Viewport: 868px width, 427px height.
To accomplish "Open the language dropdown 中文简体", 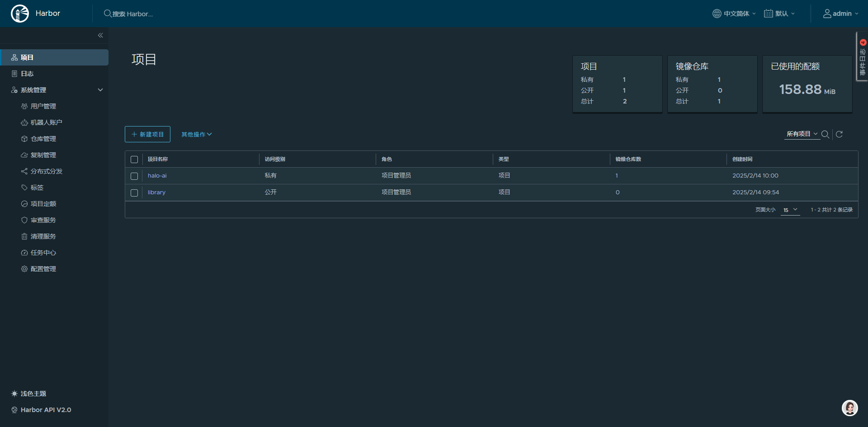I will (x=734, y=14).
